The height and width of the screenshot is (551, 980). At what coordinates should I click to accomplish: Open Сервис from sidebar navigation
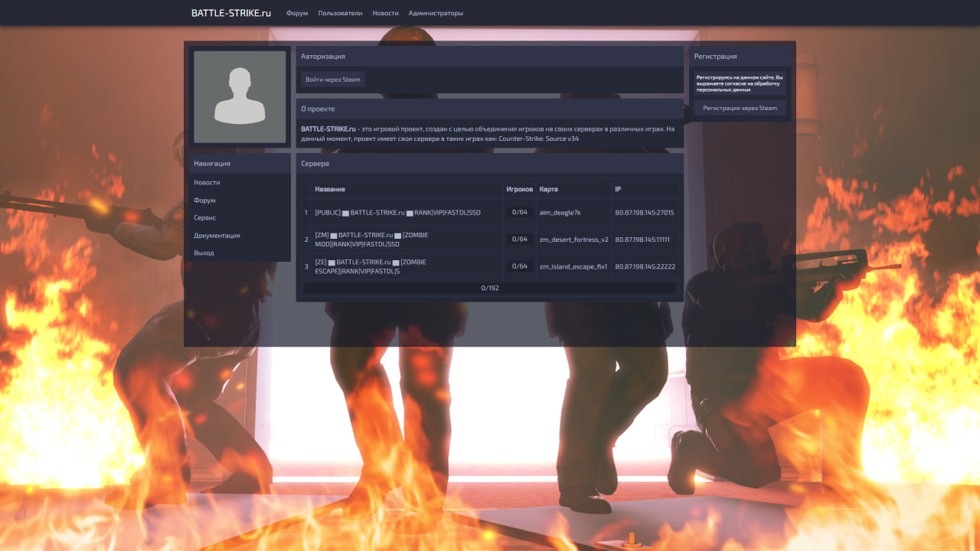point(204,218)
